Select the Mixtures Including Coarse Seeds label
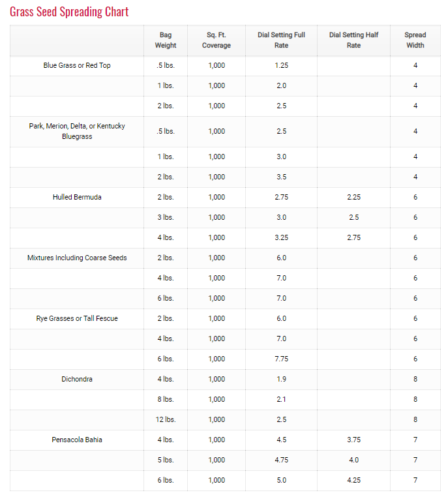 pyautogui.click(x=77, y=258)
